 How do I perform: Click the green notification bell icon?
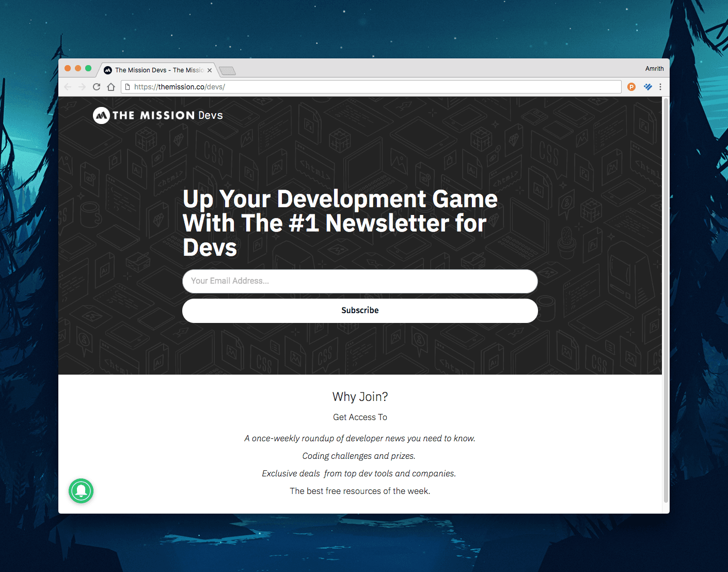(x=81, y=491)
